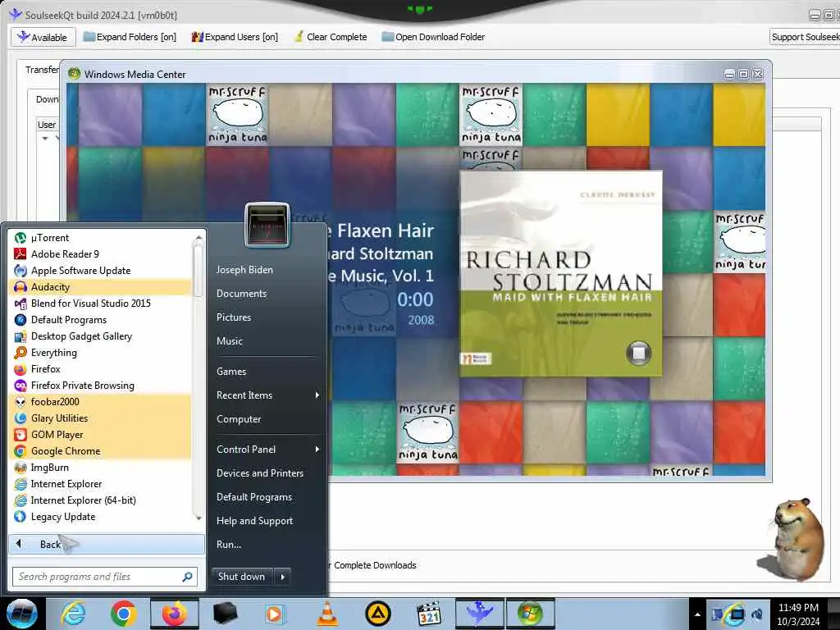Open Google Chrome from the taskbar
840x630 pixels.
[123, 614]
